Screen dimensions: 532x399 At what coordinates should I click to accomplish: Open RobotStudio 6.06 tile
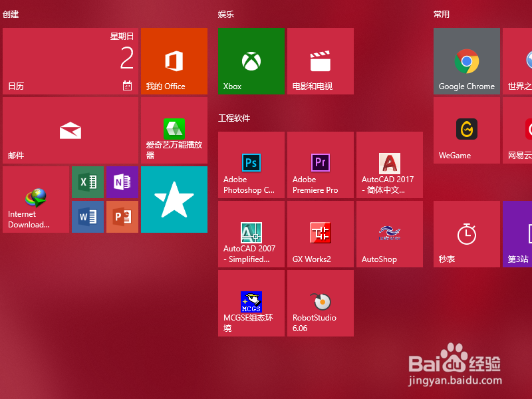[x=321, y=303]
